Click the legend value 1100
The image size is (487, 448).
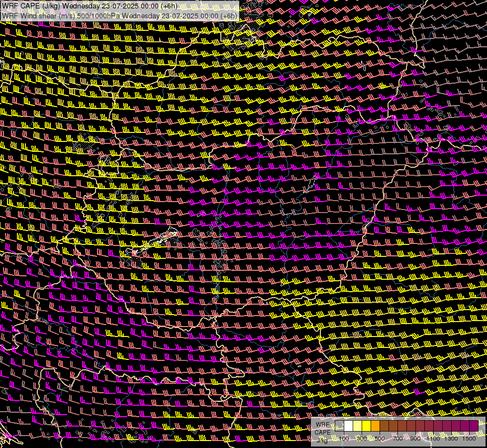(433, 439)
